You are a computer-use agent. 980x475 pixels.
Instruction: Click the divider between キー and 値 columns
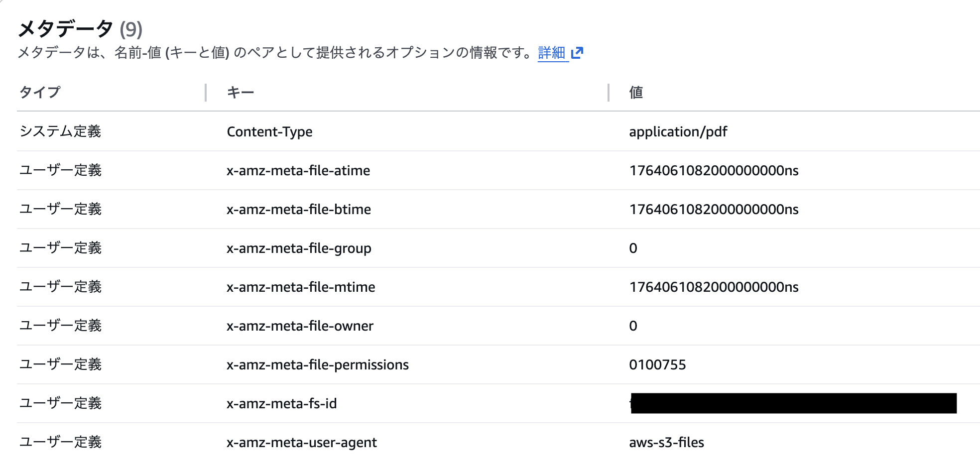coord(609,93)
